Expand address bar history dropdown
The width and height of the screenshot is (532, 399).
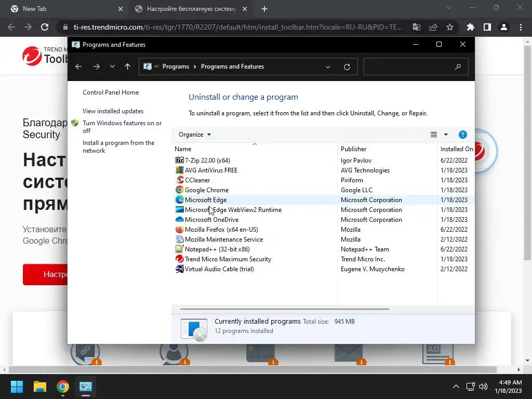[x=327, y=67]
